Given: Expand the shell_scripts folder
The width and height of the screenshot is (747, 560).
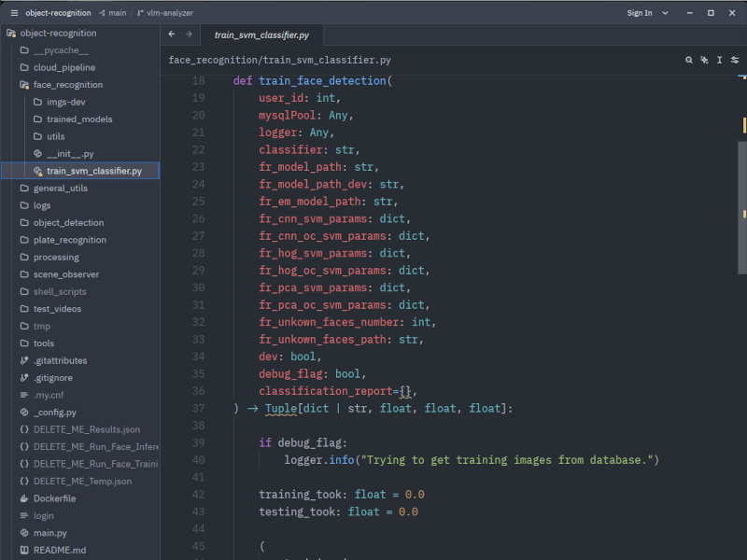Looking at the screenshot, I should tap(80, 291).
